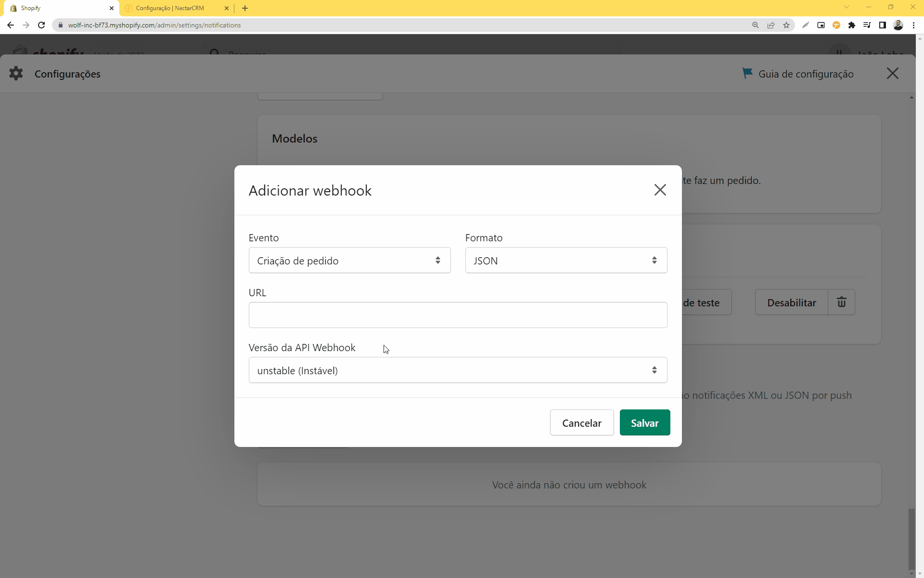The image size is (924, 578).
Task: Click the Modelos heading
Action: (x=295, y=139)
